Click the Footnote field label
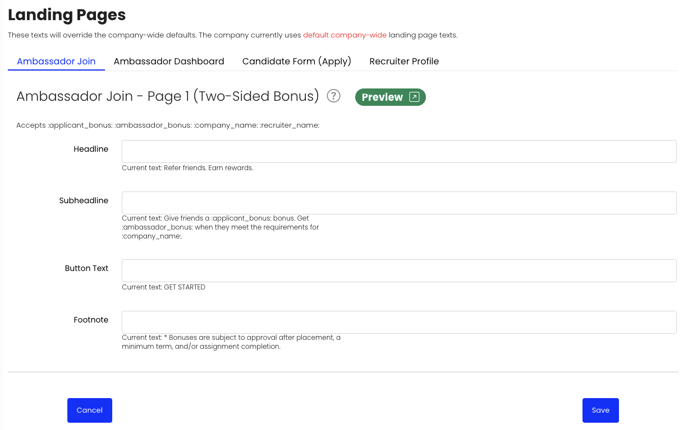The height and width of the screenshot is (430, 688). click(x=91, y=320)
